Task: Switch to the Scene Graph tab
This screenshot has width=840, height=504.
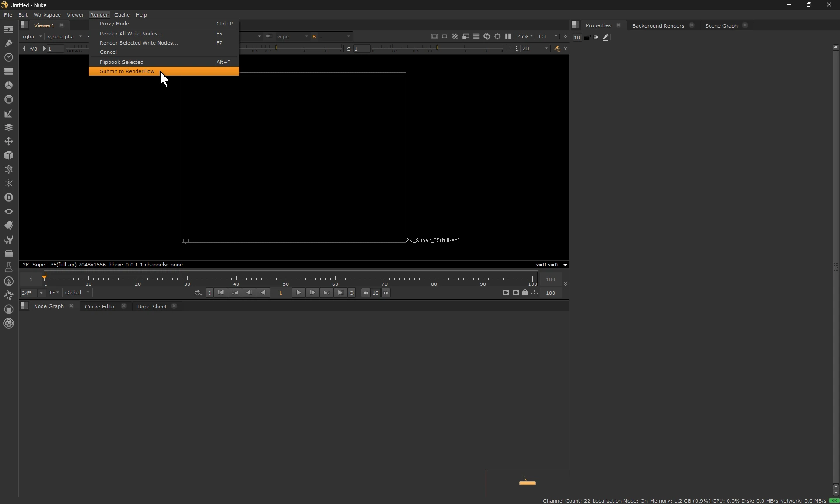Action: click(721, 26)
